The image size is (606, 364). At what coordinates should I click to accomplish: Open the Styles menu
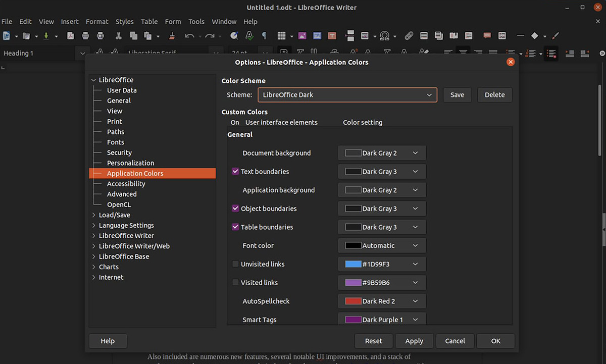click(x=124, y=22)
